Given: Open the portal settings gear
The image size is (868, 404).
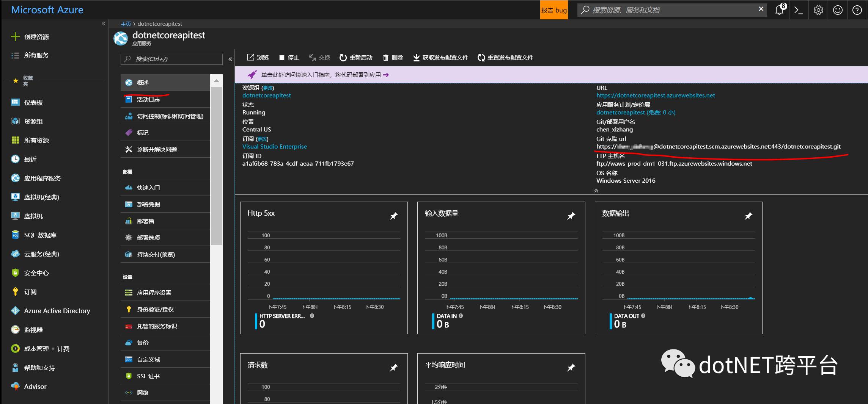Looking at the screenshot, I should (x=818, y=10).
